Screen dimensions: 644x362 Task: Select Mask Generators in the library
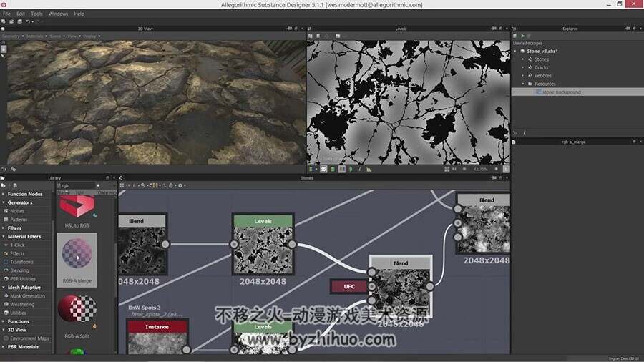click(x=27, y=296)
